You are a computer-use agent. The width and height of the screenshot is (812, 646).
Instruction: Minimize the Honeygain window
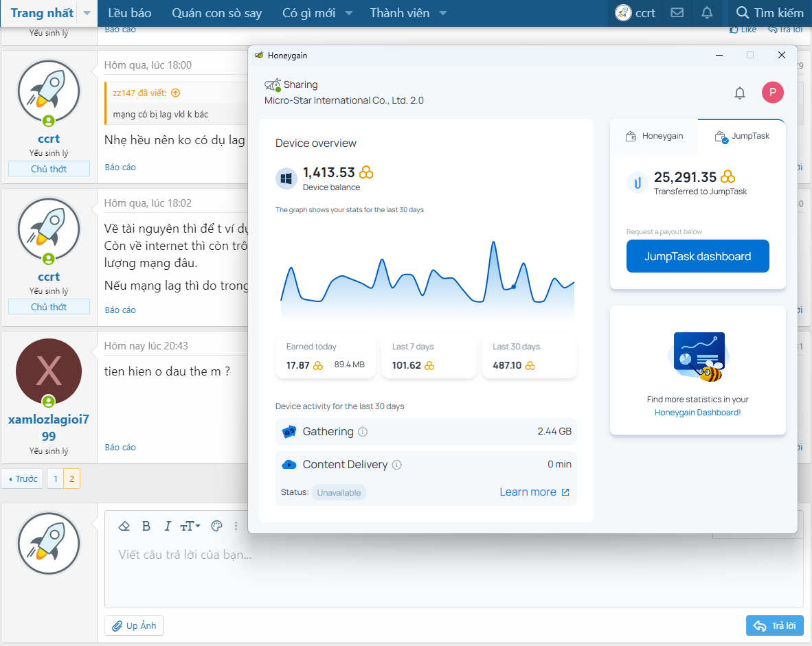pos(719,55)
